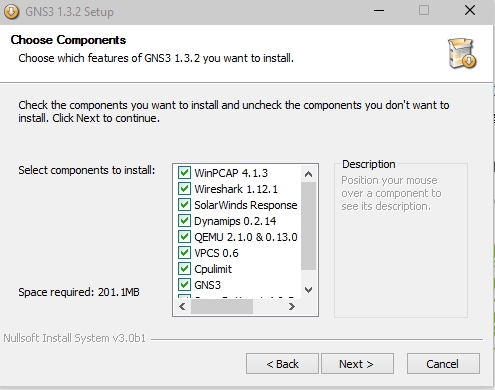The height and width of the screenshot is (390, 495).
Task: Click the vertical scrollbar thumb in component list
Action: tap(308, 226)
